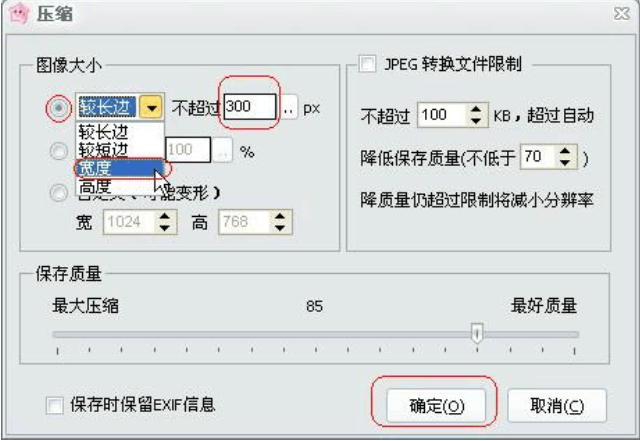Click the app logo icon in title bar

click(x=18, y=13)
